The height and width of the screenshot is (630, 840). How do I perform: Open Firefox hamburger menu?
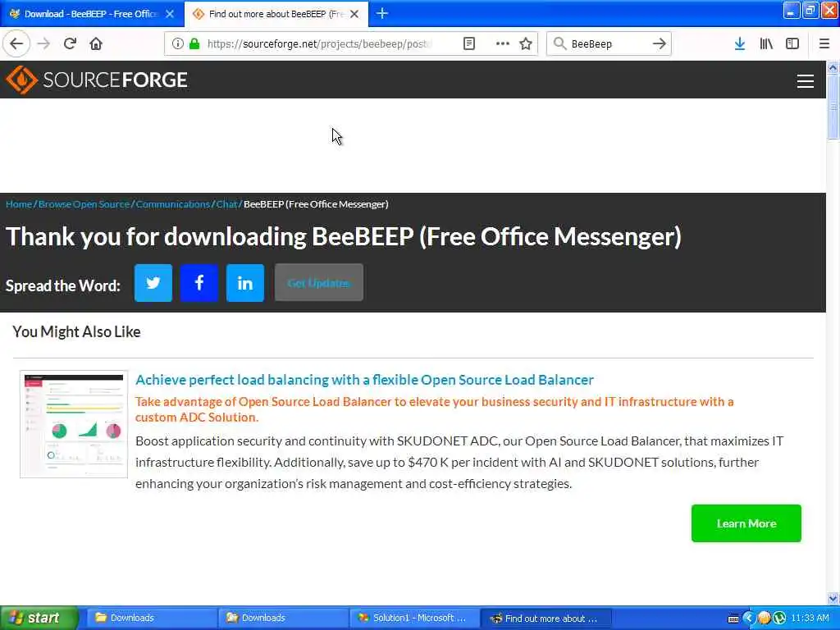(824, 43)
